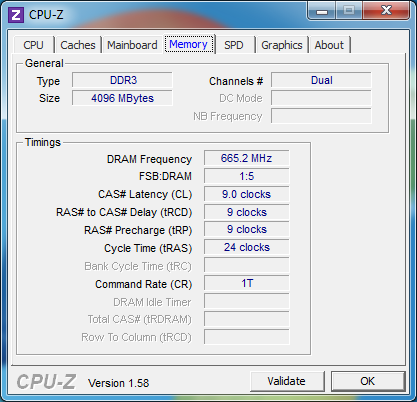Select the memory Type DDR3 field
This screenshot has height=402, width=417.
pos(122,80)
